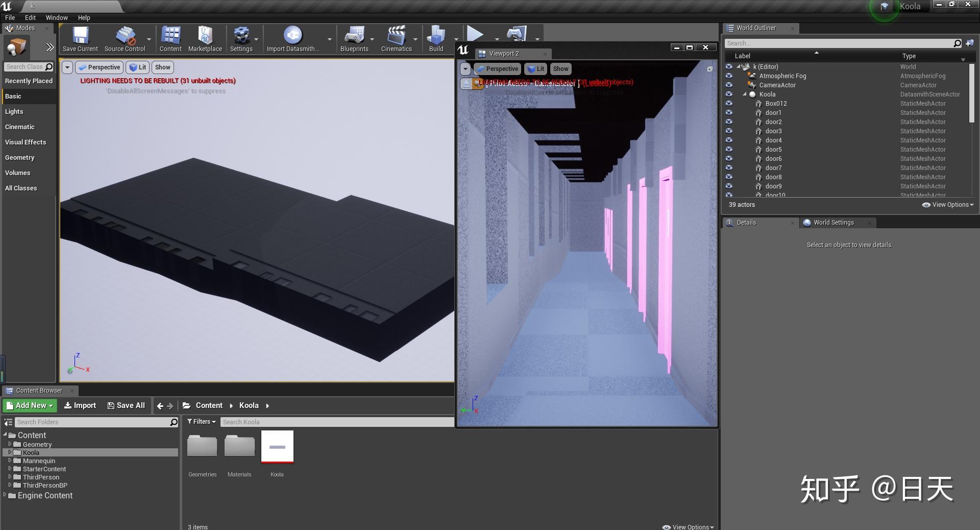Open Blueprints dropdown arrow

pyautogui.click(x=372, y=39)
